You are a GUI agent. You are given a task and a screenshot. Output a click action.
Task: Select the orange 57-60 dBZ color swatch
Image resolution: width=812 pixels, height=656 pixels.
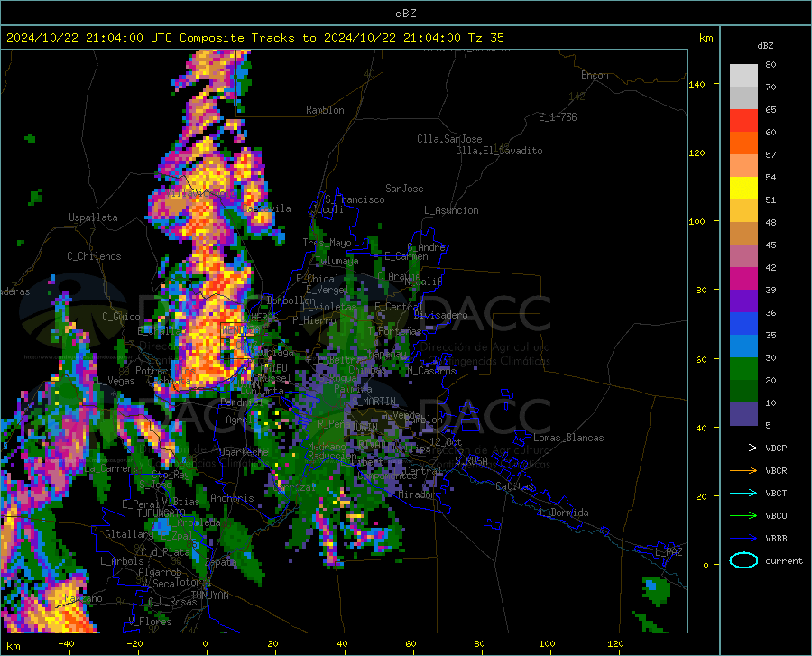[743, 143]
